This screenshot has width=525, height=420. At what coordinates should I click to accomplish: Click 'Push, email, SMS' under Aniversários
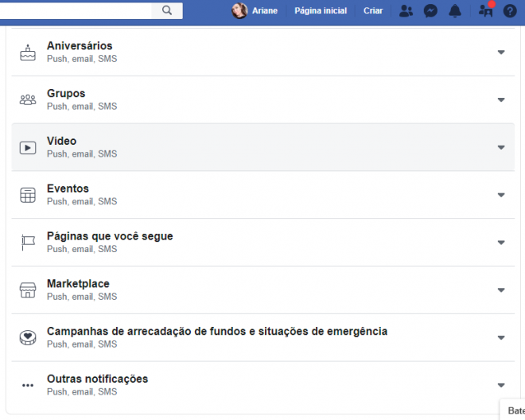tap(82, 59)
